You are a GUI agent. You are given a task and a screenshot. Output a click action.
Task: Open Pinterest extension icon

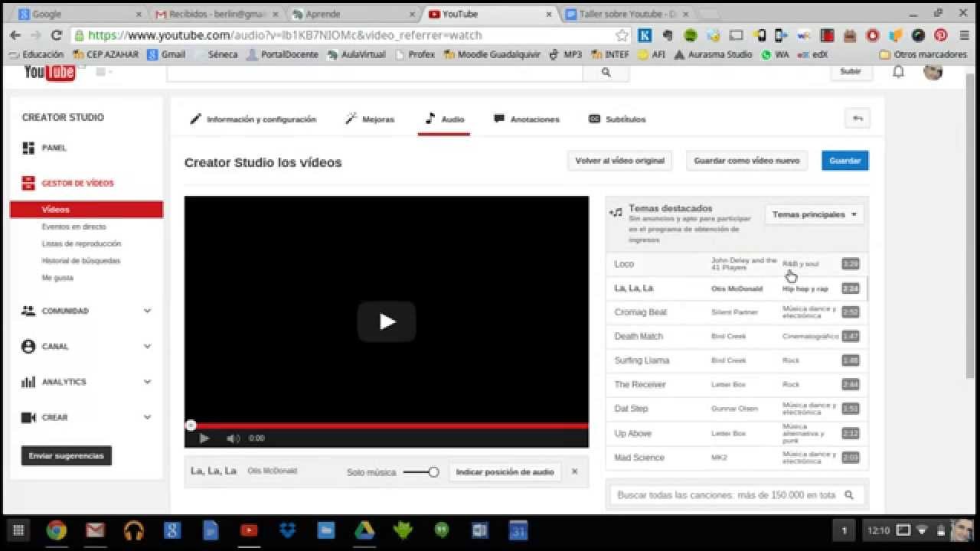coord(941,35)
